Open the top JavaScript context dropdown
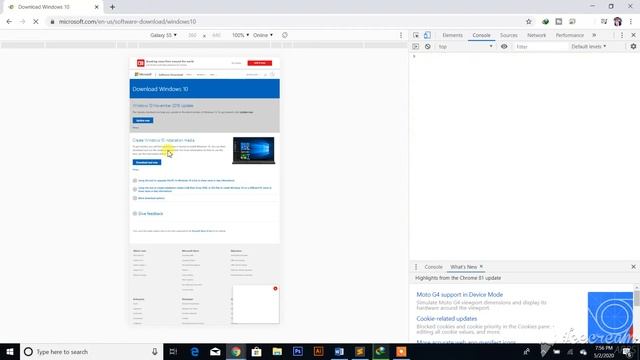 coord(465,47)
